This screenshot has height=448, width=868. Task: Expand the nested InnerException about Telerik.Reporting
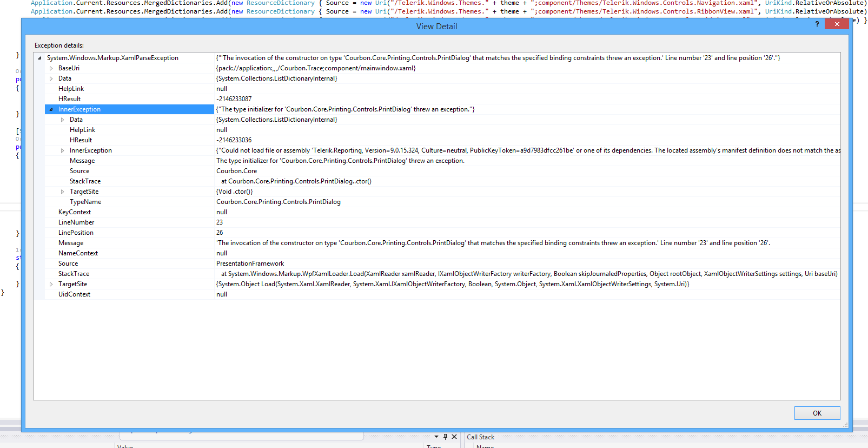click(x=63, y=150)
